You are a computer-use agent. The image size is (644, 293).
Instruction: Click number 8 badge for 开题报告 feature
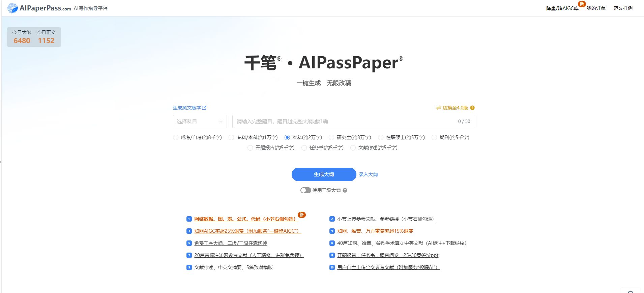tap(332, 255)
